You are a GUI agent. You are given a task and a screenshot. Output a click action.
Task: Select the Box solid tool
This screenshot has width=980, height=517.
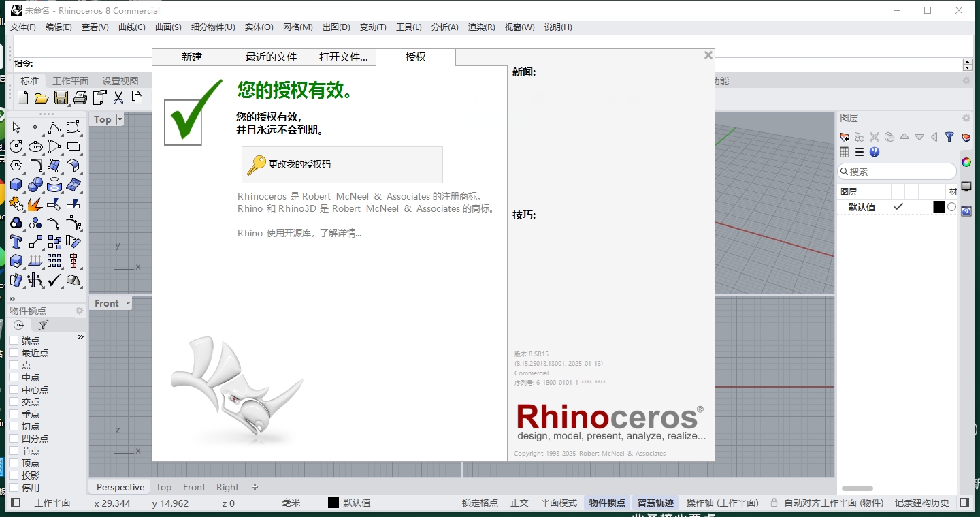point(16,185)
